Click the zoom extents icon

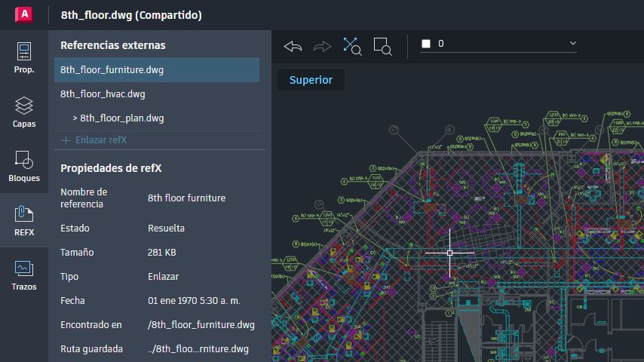pyautogui.click(x=352, y=47)
